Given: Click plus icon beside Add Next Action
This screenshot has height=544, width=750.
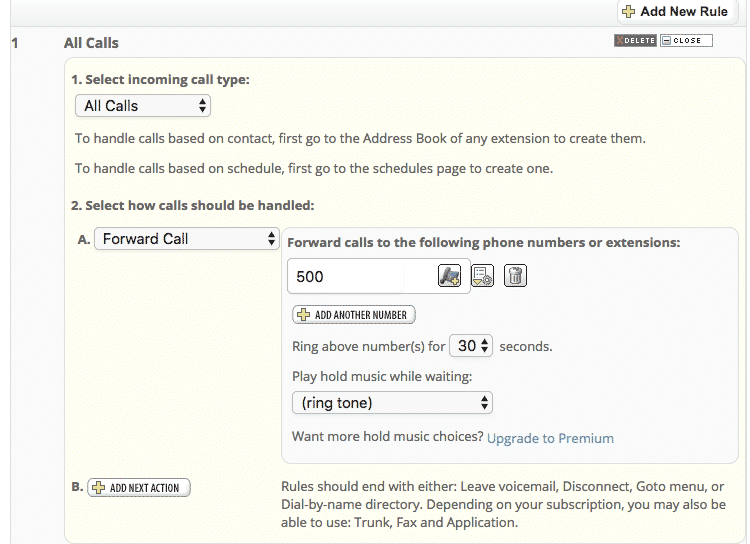Looking at the screenshot, I should 99,488.
